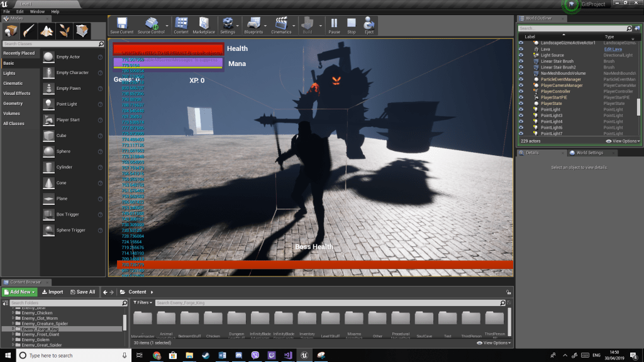The width and height of the screenshot is (644, 362).
Task: Open the Window menu
Action: tap(37, 11)
